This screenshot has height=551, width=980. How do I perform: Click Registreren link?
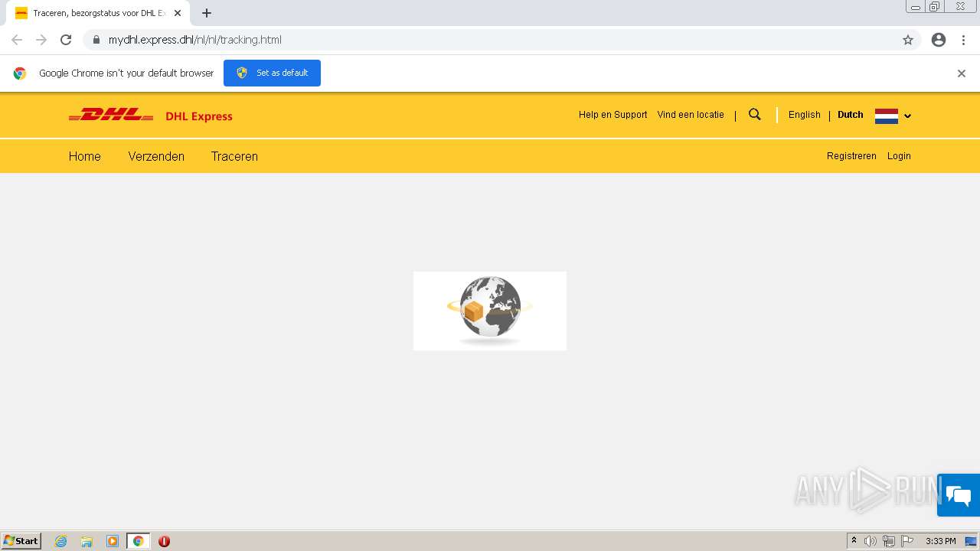(851, 156)
